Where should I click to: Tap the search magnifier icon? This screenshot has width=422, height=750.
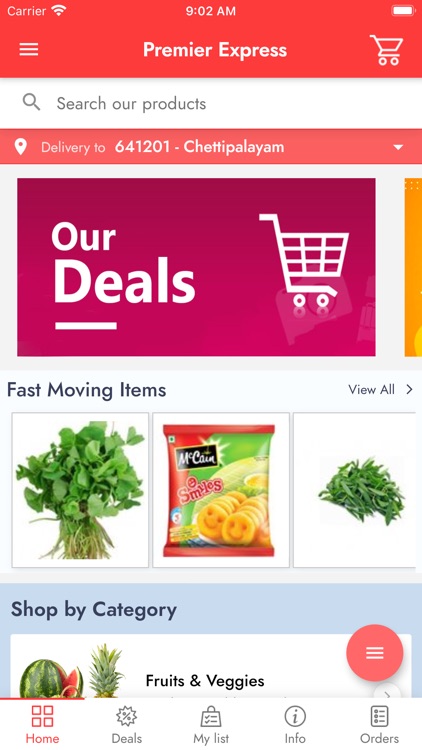[x=32, y=102]
